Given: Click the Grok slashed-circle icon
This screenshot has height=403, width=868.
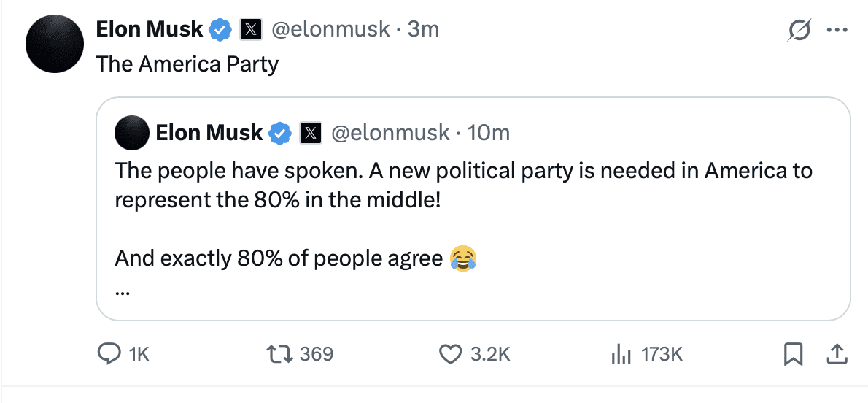Looking at the screenshot, I should (799, 30).
